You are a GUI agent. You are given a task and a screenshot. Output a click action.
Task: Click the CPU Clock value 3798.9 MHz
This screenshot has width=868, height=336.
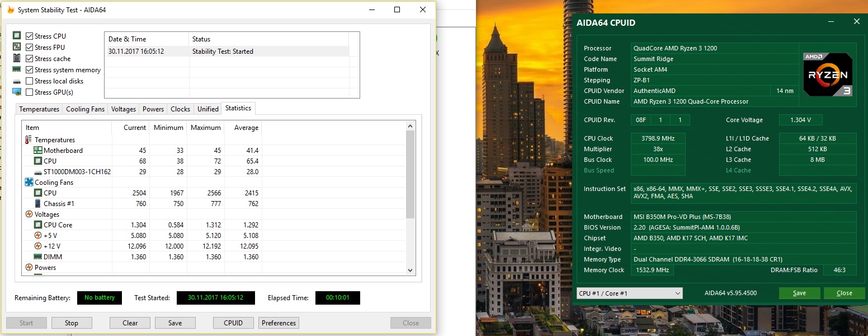tap(658, 138)
